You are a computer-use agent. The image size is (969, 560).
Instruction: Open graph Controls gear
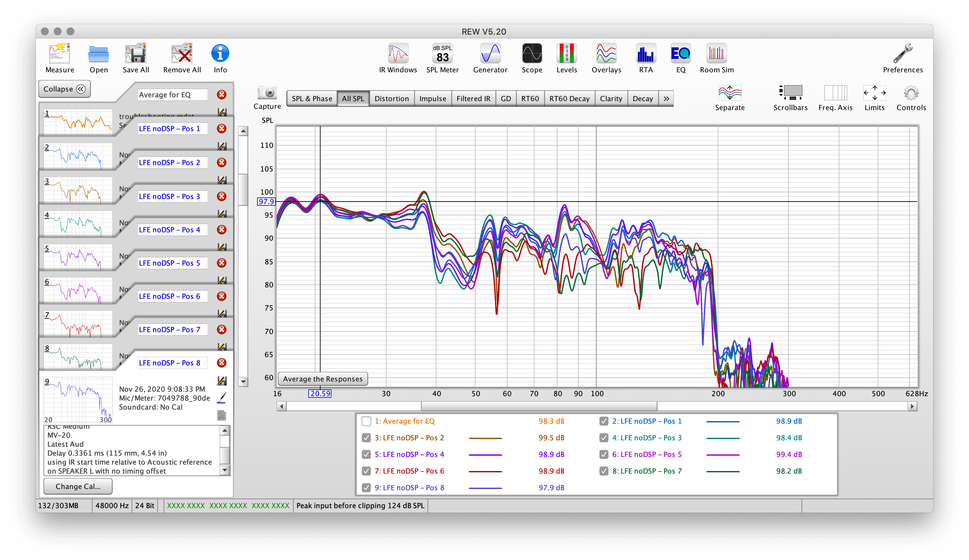[x=911, y=93]
